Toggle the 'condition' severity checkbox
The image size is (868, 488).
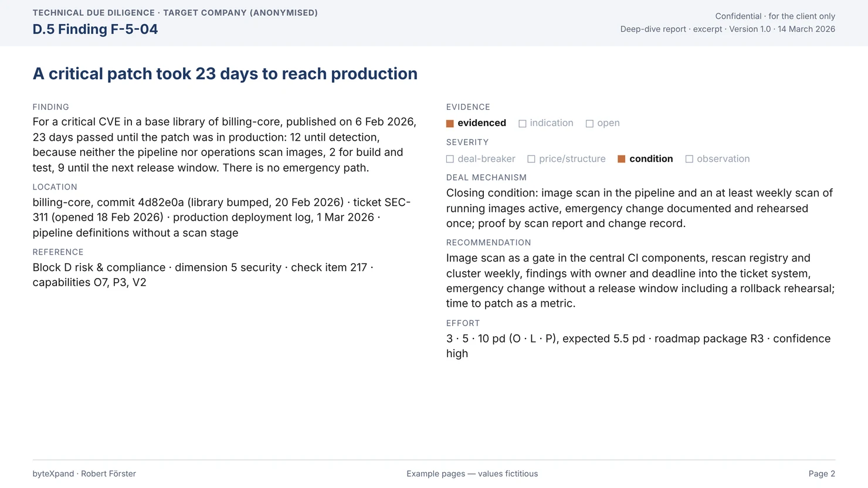[x=622, y=159]
